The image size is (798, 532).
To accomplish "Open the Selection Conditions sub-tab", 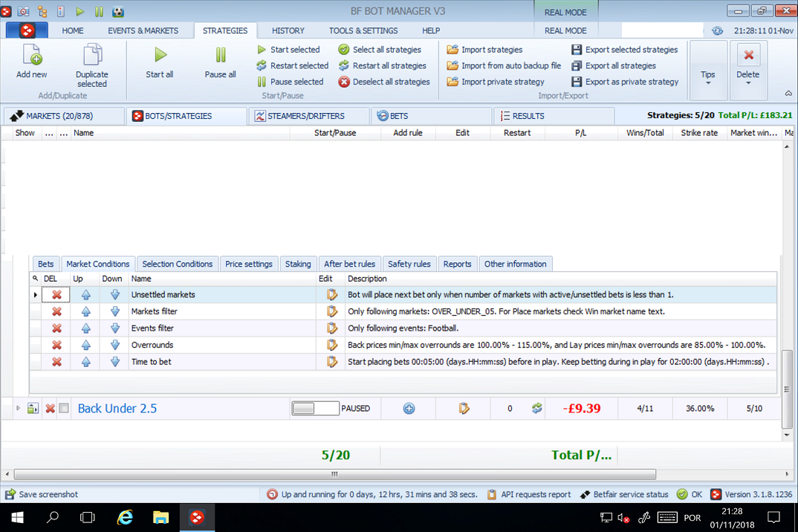I will (177, 264).
